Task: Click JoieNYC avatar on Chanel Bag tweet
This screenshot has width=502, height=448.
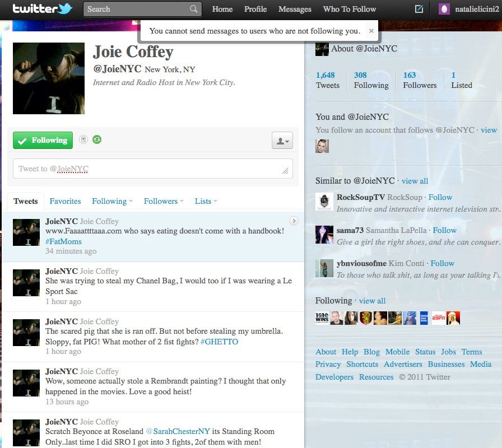Action: click(x=26, y=283)
